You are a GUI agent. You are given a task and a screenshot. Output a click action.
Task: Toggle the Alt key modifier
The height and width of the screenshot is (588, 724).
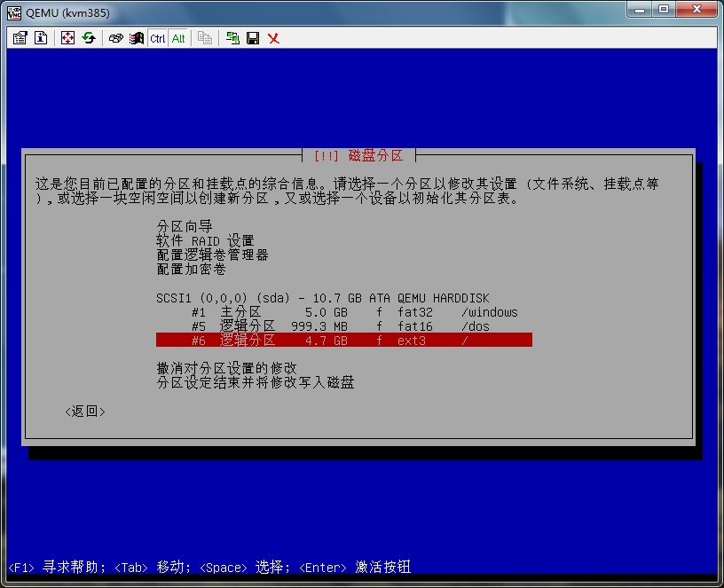point(178,38)
